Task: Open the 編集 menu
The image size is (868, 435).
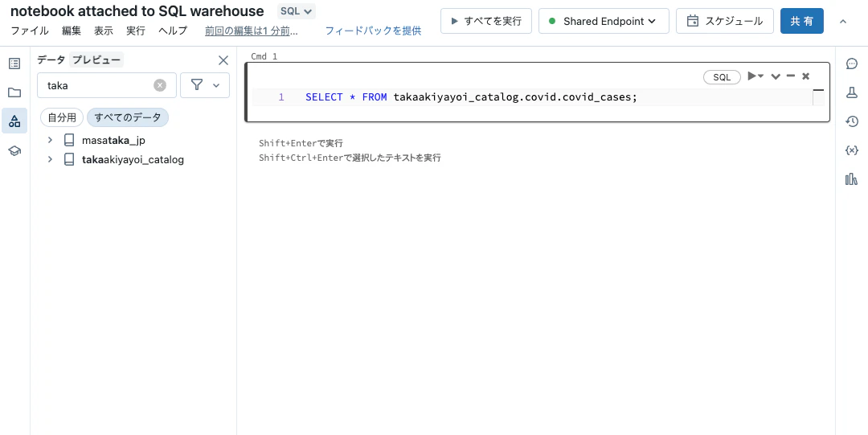Action: (x=72, y=31)
